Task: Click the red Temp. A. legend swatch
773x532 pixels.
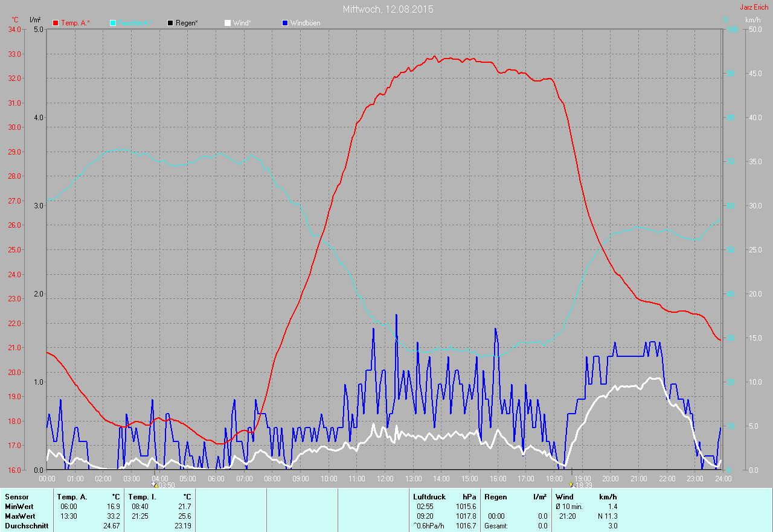Action: (x=56, y=23)
